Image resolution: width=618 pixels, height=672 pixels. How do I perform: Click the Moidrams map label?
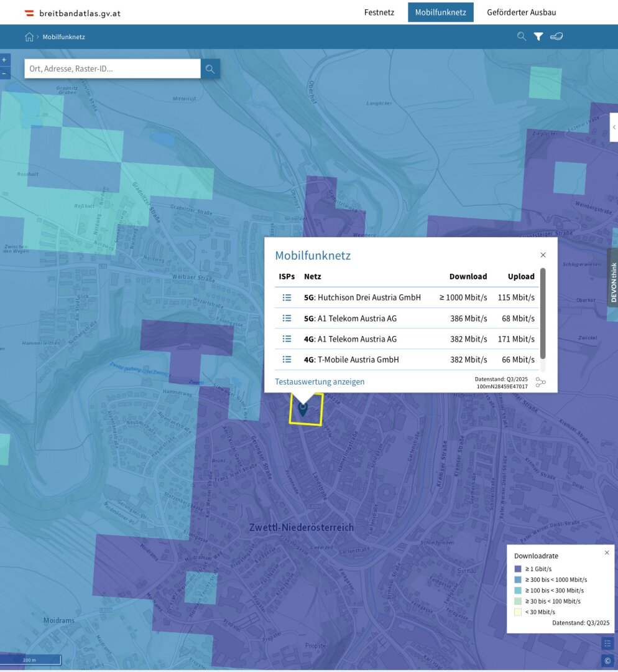pyautogui.click(x=58, y=620)
